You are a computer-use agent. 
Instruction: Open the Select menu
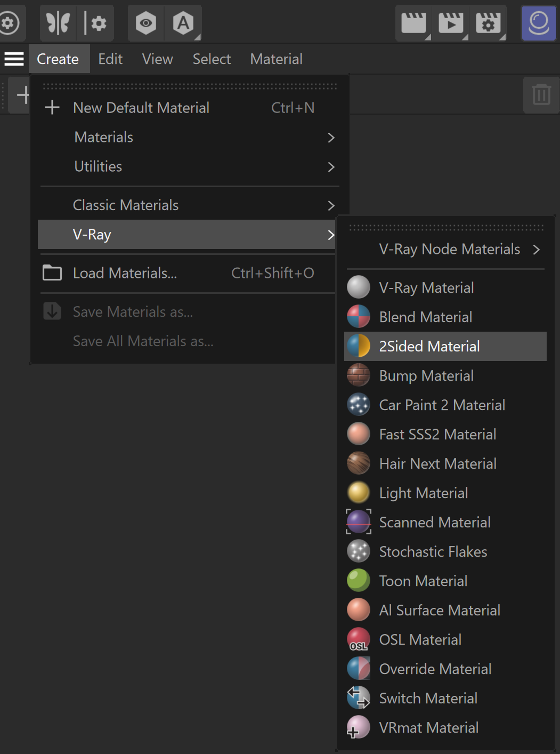click(x=212, y=59)
